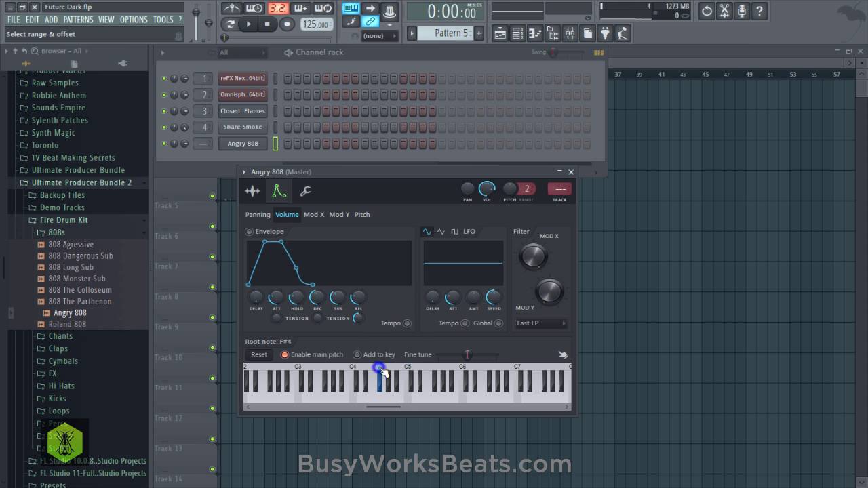Toggle envelope Tempo sync switch

[x=407, y=323]
